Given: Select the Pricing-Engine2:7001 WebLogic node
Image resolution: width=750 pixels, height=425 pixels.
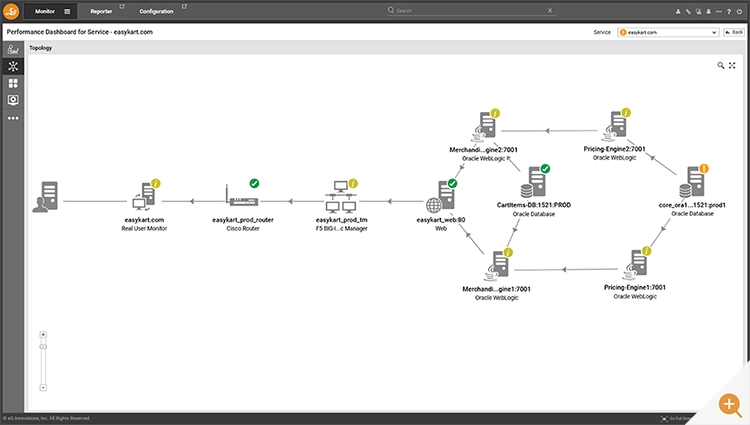Looking at the screenshot, I should (x=616, y=126).
